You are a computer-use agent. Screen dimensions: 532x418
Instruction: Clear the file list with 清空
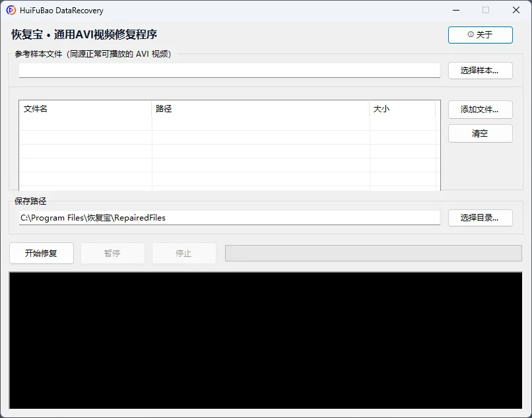[480, 133]
